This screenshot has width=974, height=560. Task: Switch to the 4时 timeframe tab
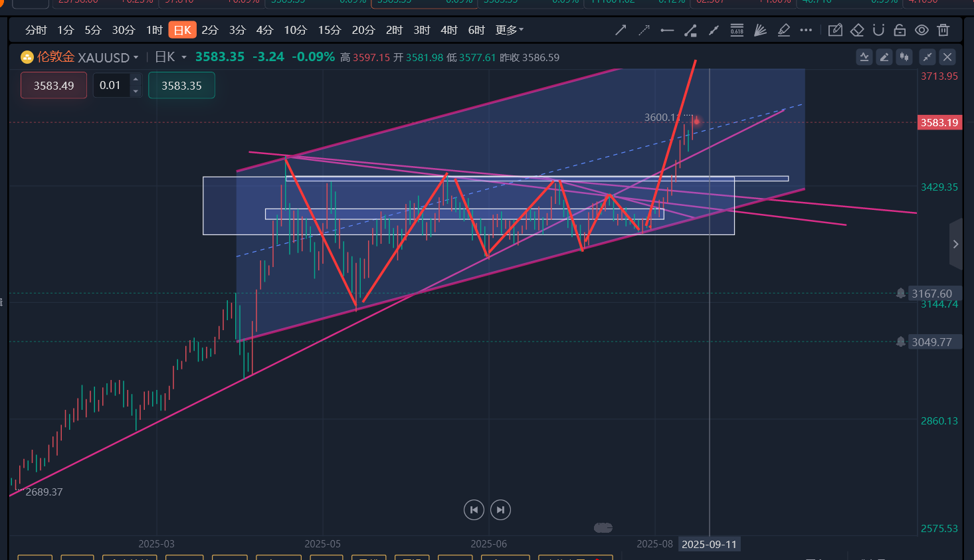point(449,30)
